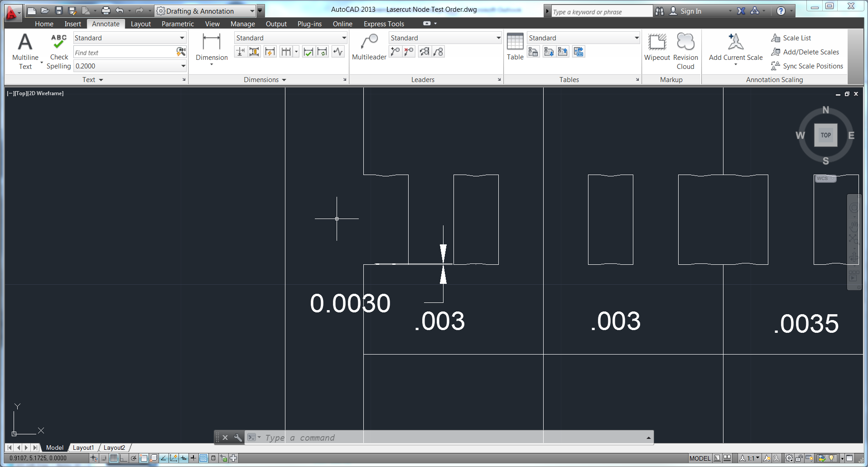
Task: Toggle Ortho Mode in status bar
Action: pos(124,458)
